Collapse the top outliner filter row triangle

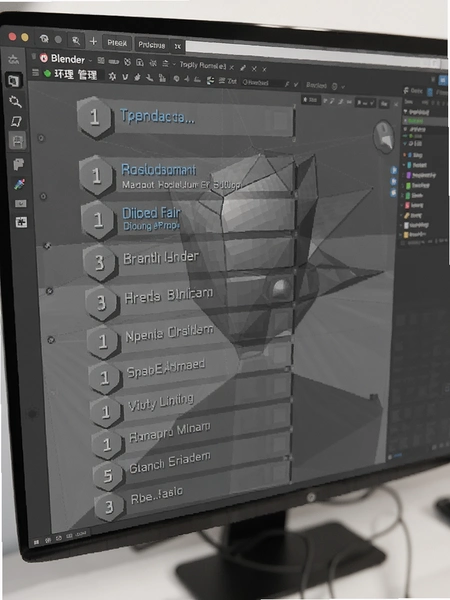[406, 111]
